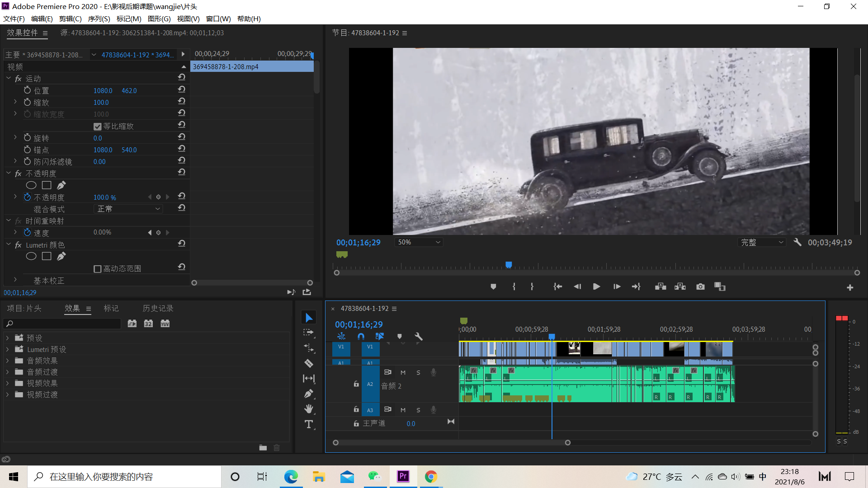Reset the 位置 position parameter
Image resolution: width=868 pixels, height=488 pixels.
(x=182, y=90)
